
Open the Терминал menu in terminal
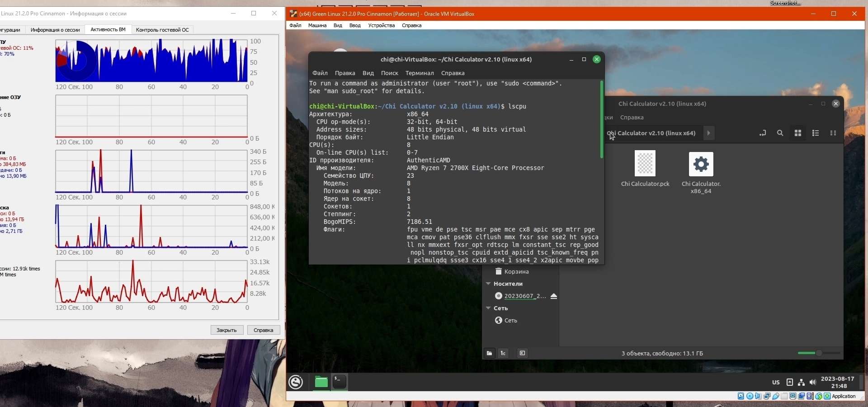(x=419, y=73)
